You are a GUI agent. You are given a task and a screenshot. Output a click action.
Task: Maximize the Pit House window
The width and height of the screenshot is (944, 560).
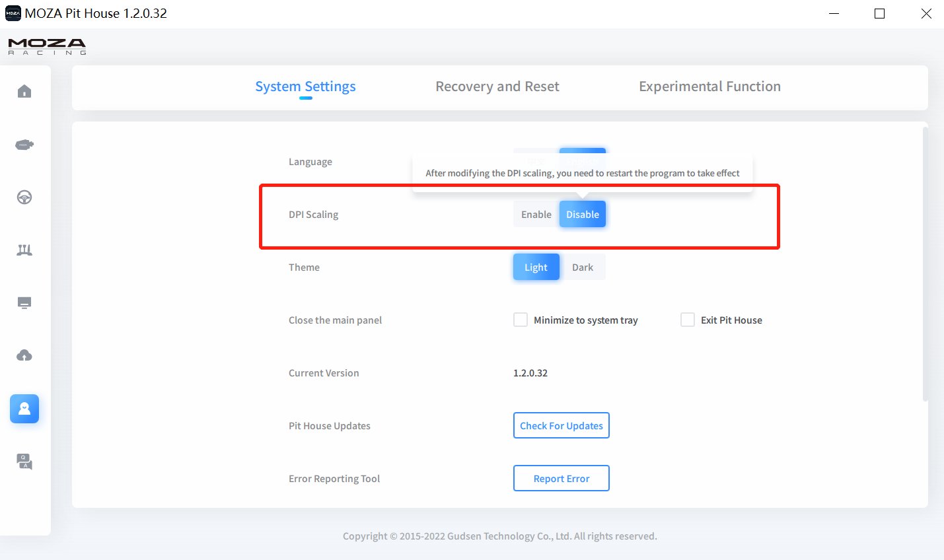pyautogui.click(x=879, y=13)
